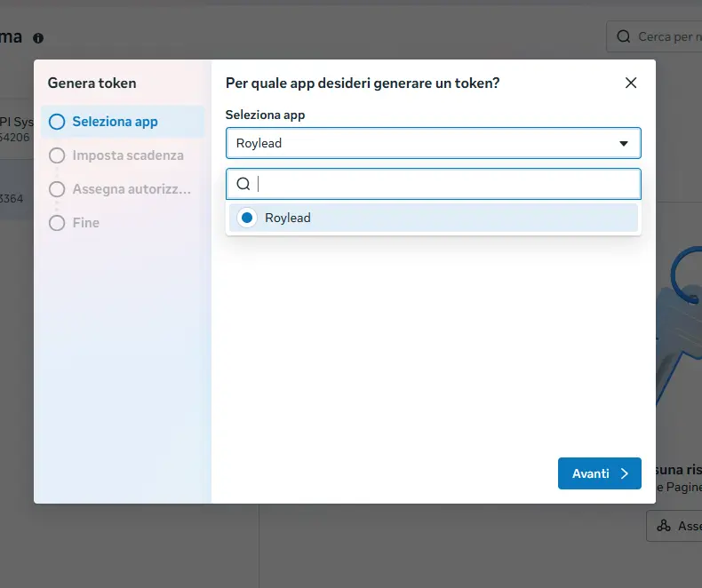The image size is (702, 588).
Task: Open the Seleziona app dropdown showing Roylead
Action: coord(434,143)
